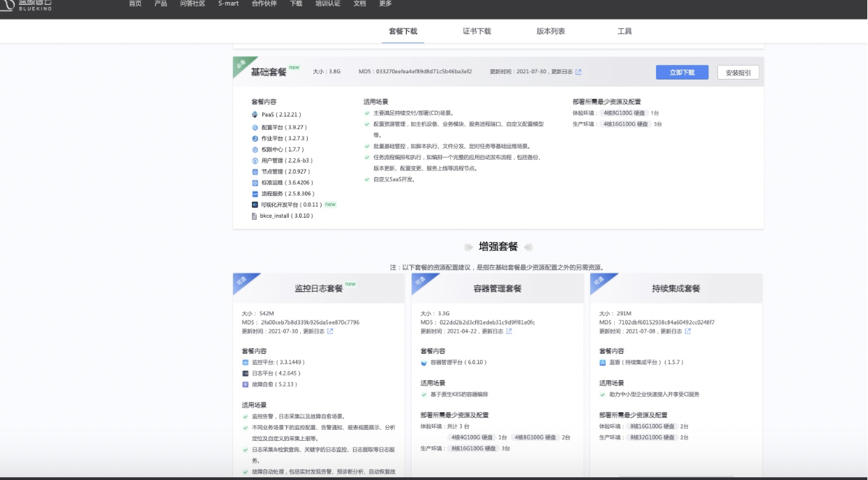Open 容器管理套餐 update log external link icon
Screen dimensions: 868x480
(509, 331)
